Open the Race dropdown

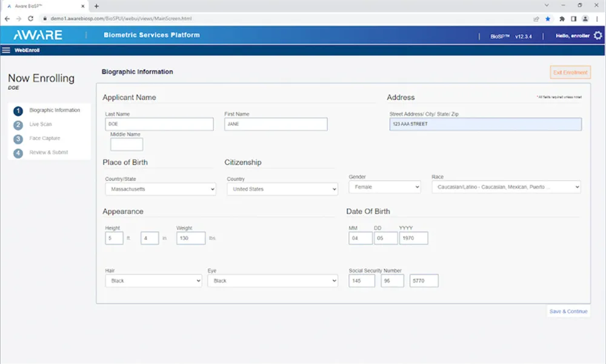pyautogui.click(x=505, y=187)
